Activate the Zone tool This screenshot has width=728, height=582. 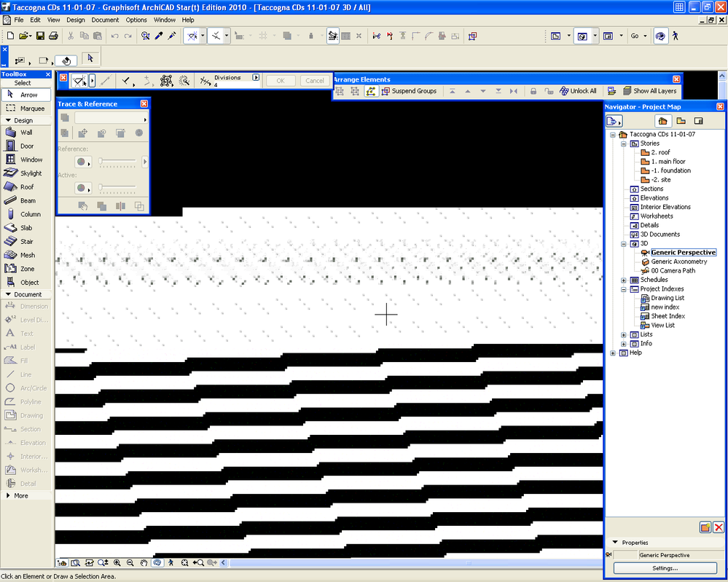(27, 268)
